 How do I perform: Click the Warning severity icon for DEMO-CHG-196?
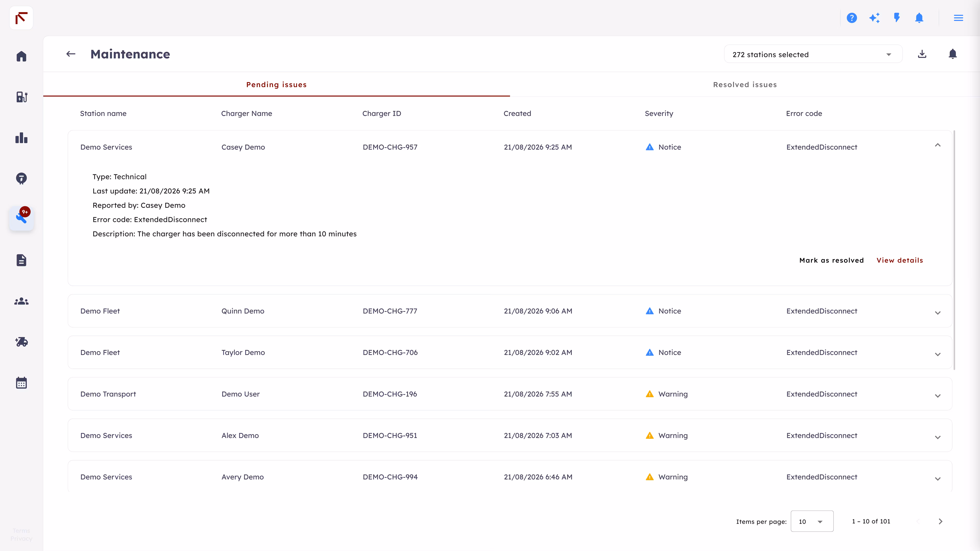[x=650, y=394]
